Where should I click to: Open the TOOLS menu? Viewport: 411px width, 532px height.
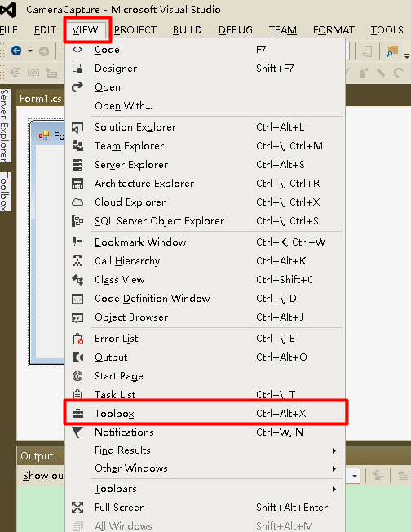pos(387,30)
